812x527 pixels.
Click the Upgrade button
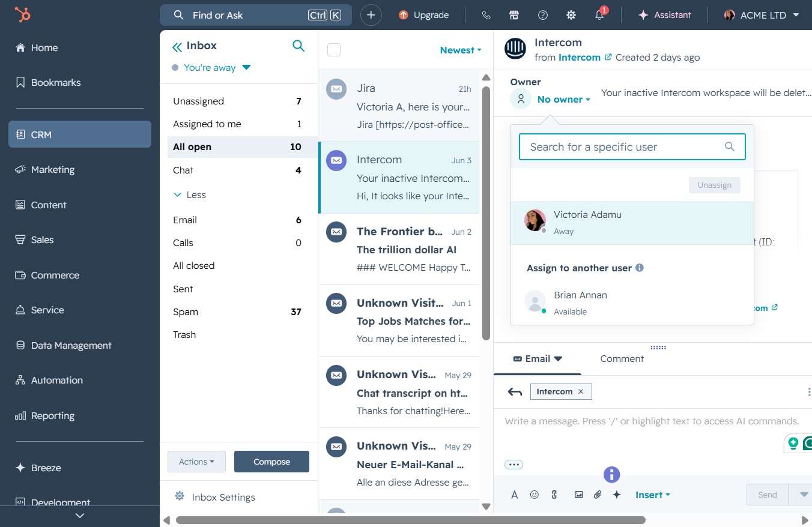click(424, 15)
